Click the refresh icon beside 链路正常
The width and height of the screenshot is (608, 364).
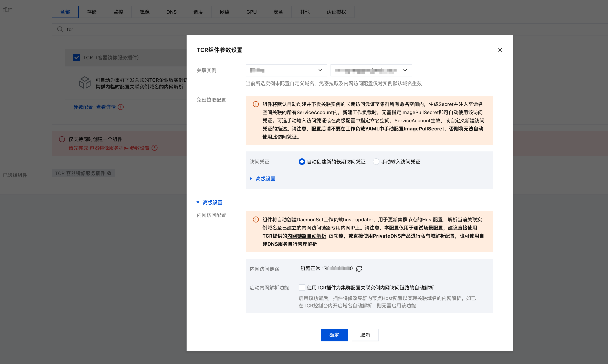click(359, 269)
